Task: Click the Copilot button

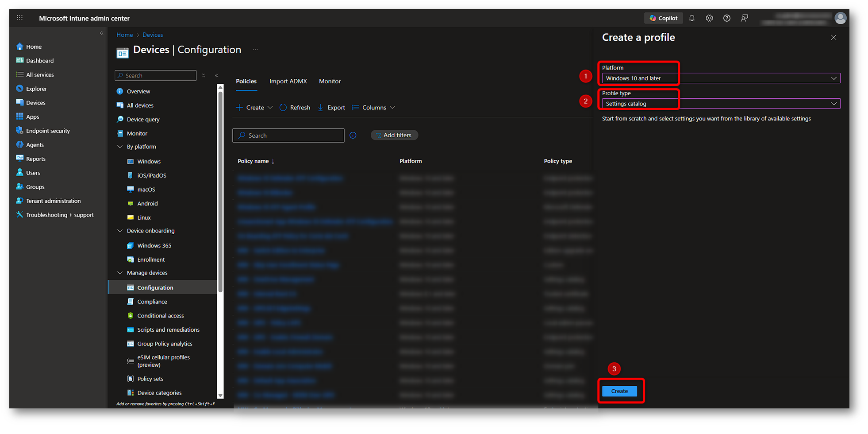Action: (663, 18)
